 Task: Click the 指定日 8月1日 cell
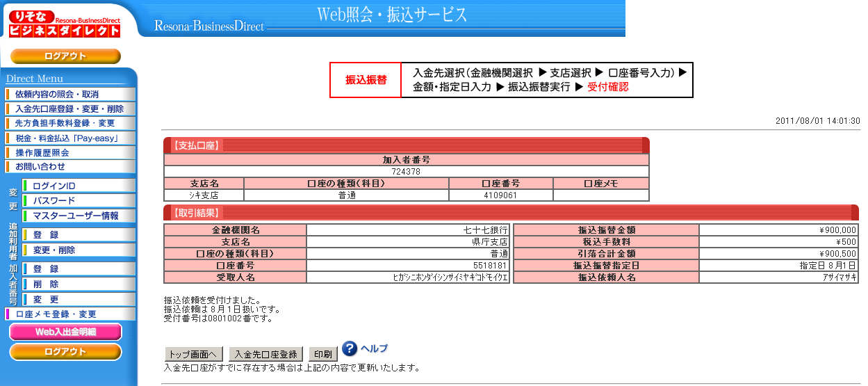tap(778, 265)
